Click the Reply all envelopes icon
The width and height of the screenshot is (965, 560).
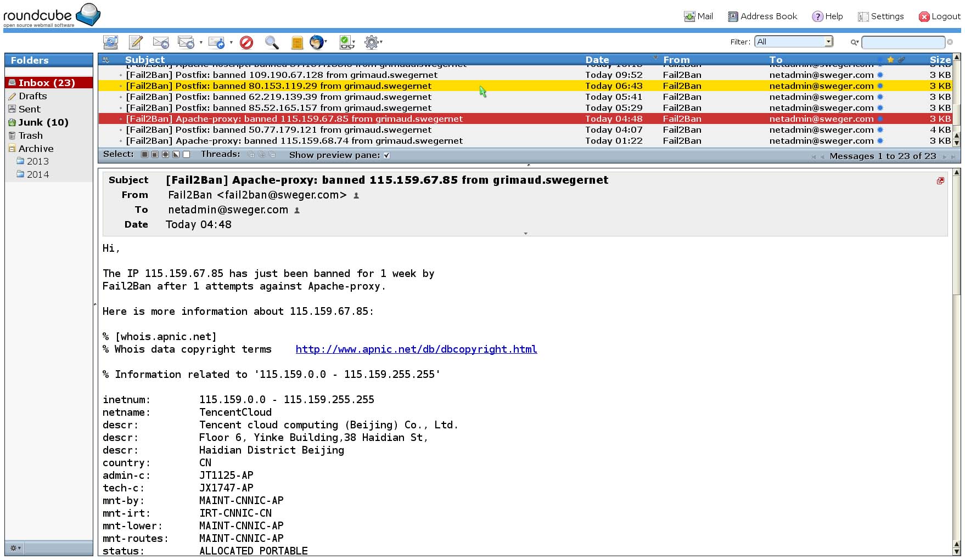point(186,42)
